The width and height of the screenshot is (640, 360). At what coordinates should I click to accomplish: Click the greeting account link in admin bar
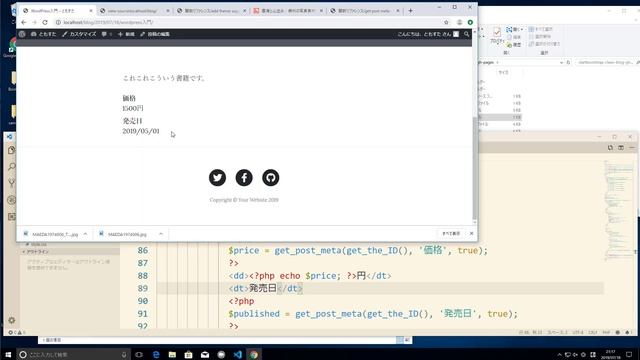click(428, 34)
